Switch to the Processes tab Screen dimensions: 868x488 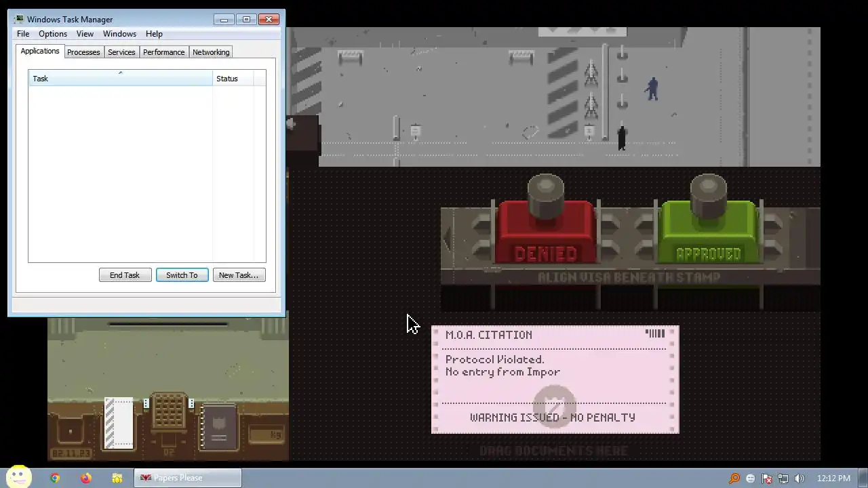point(83,52)
